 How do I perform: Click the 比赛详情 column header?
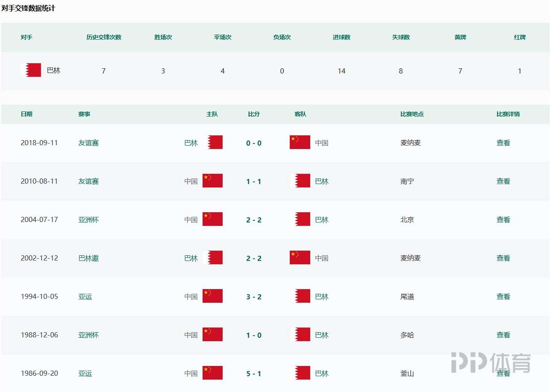coord(508,114)
